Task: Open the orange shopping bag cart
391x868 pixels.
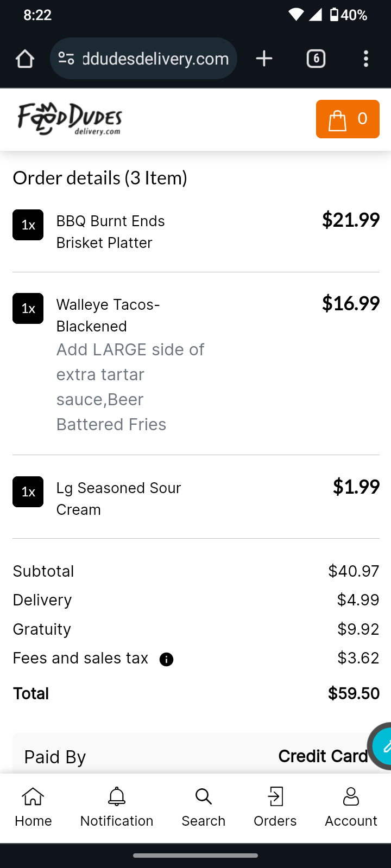Action: tap(348, 119)
